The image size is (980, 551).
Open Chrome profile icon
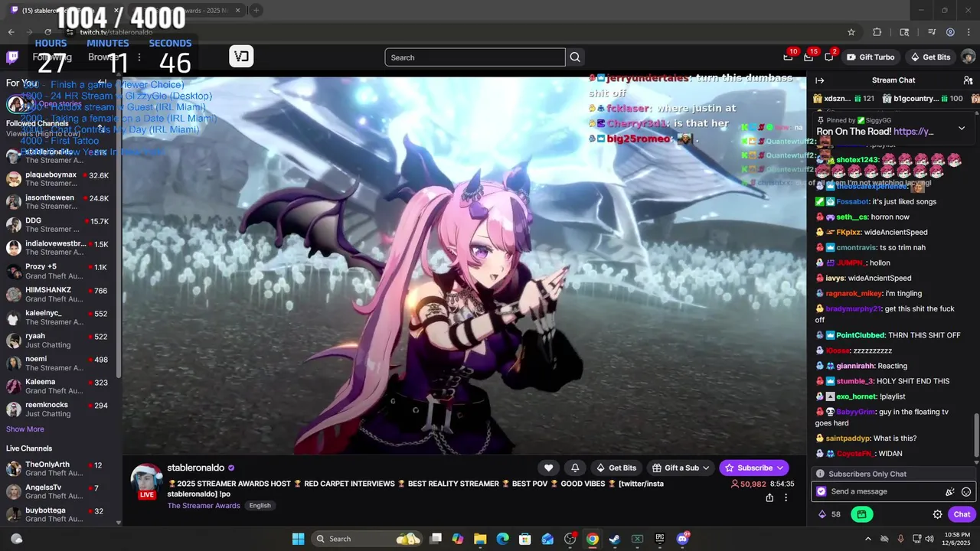coord(950,32)
